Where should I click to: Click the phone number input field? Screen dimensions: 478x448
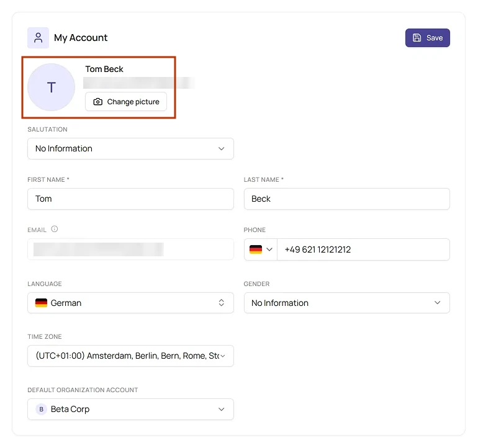click(363, 249)
